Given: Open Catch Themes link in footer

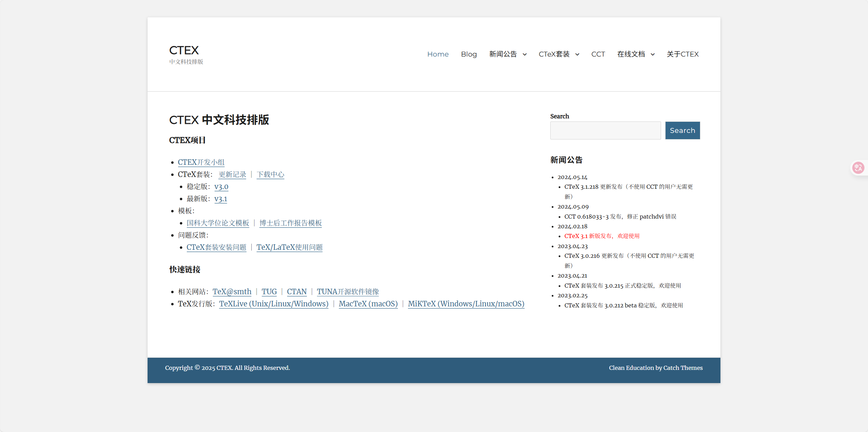Looking at the screenshot, I should click(x=683, y=367).
